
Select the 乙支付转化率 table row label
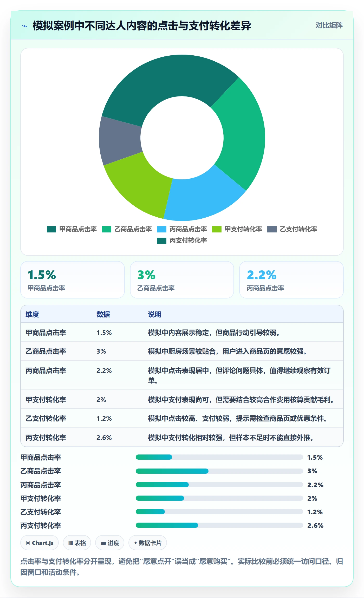pos(46,418)
